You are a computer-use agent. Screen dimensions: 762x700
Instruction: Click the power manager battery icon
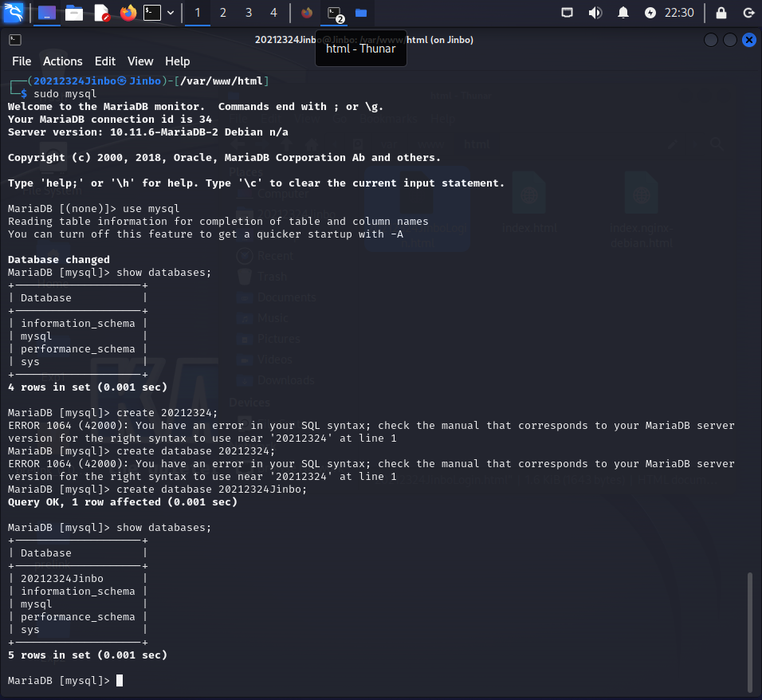click(x=650, y=13)
